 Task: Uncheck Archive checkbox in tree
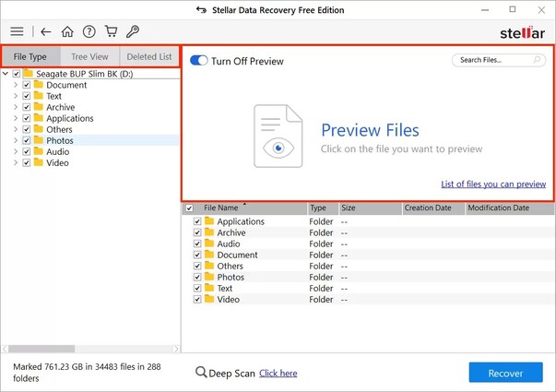pos(26,107)
